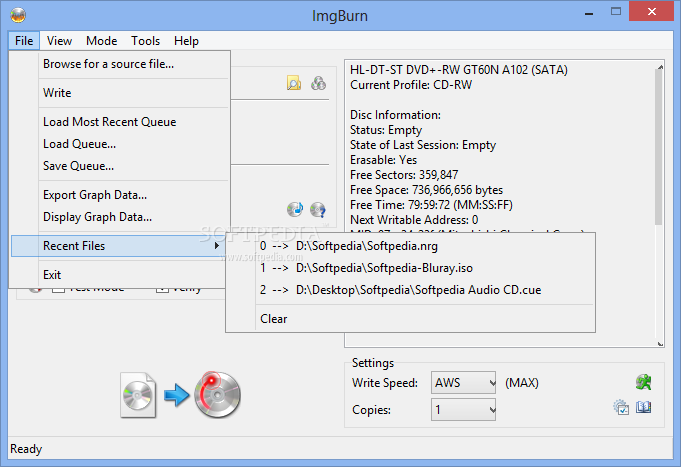
Task: Click the source image disc file icon
Action: pyautogui.click(x=138, y=395)
